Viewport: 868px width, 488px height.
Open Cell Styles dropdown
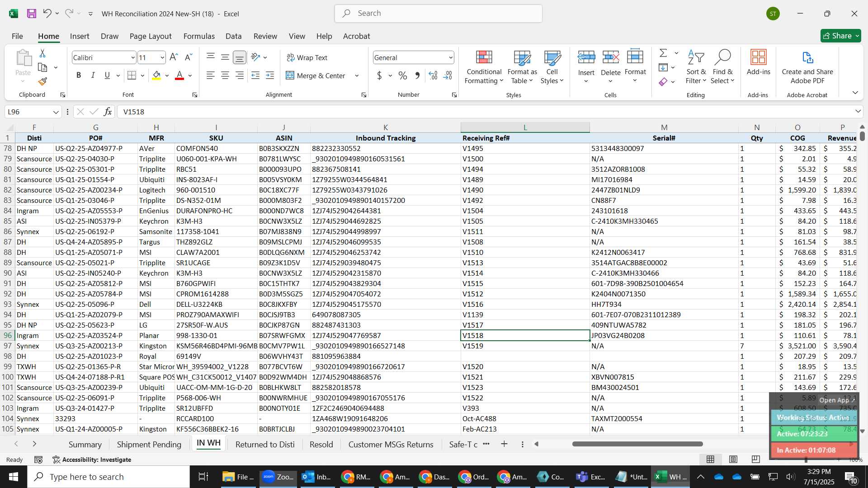coord(552,67)
